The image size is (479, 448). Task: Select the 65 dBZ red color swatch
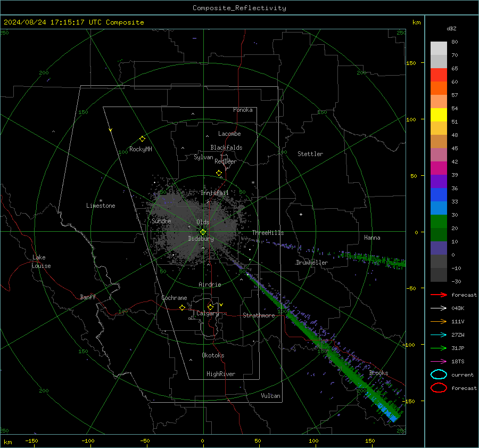point(439,75)
